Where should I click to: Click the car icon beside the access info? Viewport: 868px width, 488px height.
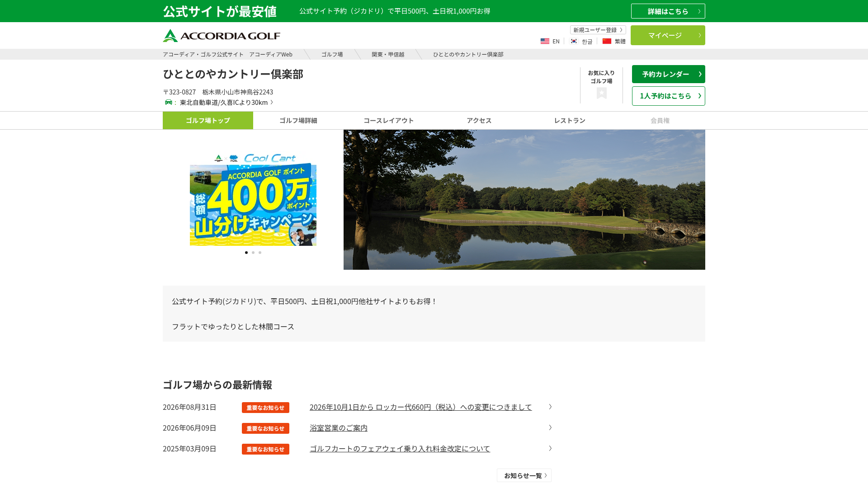pos(169,102)
